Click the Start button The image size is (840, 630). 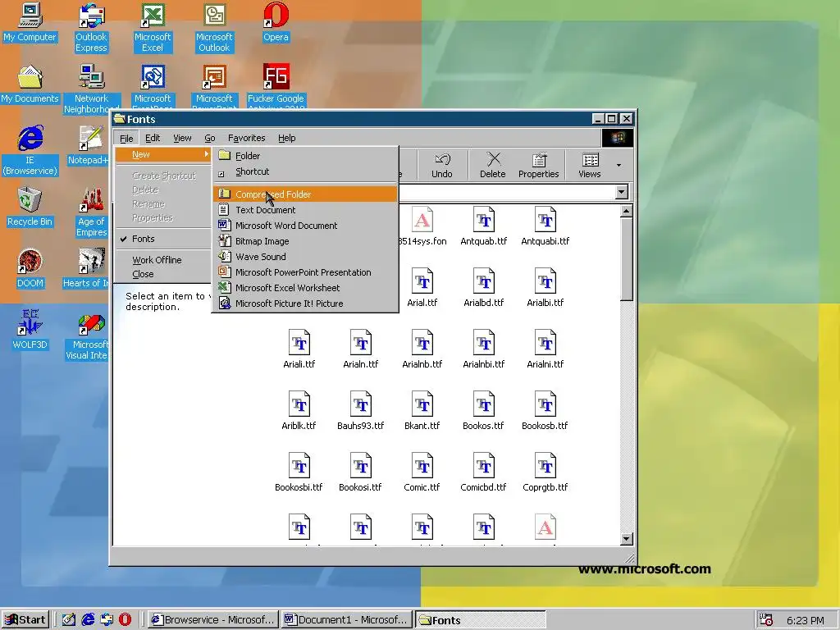(x=25, y=620)
